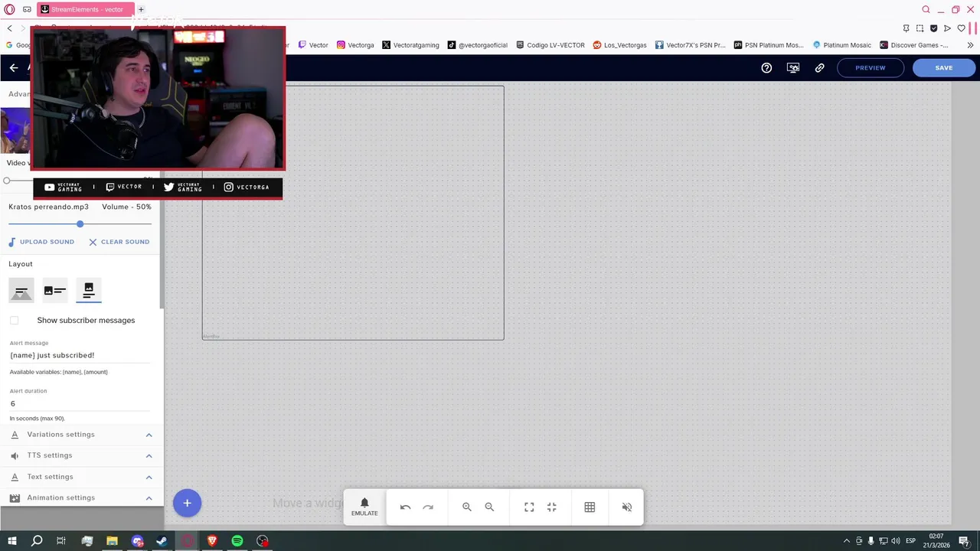Edit the Alert duration field
The width and height of the screenshot is (980, 551).
coord(80,403)
